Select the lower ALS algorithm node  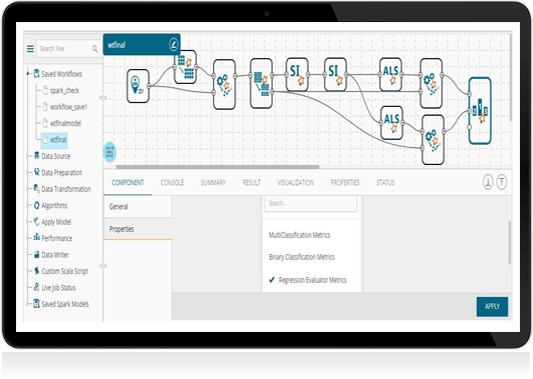(392, 123)
